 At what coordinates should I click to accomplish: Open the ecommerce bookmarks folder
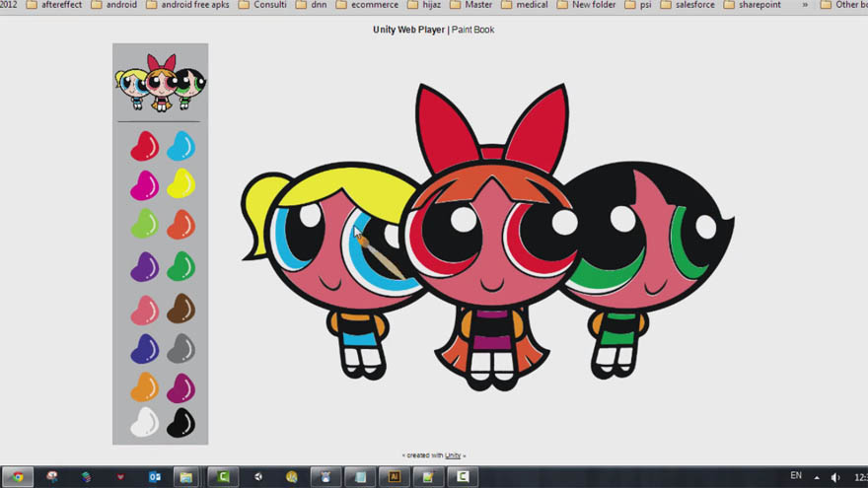tap(367, 5)
